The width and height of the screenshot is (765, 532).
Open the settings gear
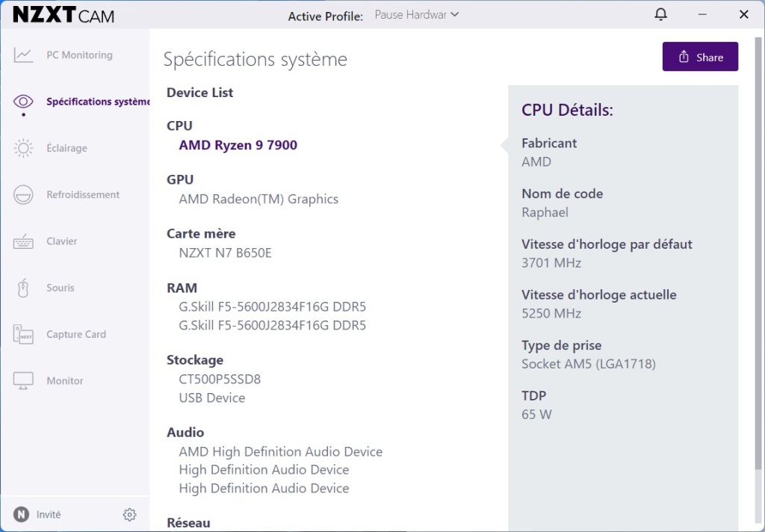(129, 514)
